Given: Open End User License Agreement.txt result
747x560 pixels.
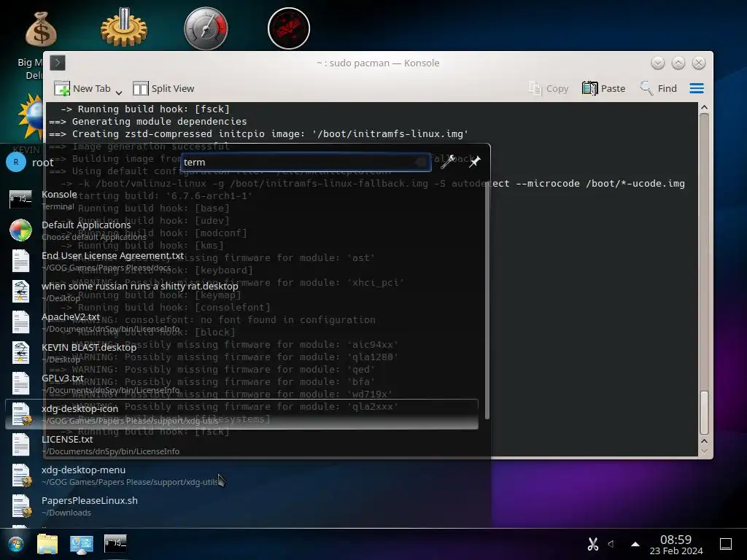Looking at the screenshot, I should tap(241, 261).
